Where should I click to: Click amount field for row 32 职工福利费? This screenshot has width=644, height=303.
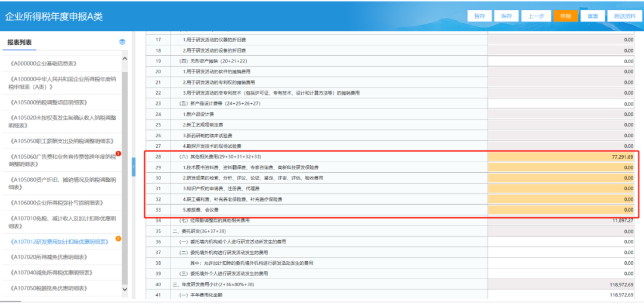click(562, 199)
